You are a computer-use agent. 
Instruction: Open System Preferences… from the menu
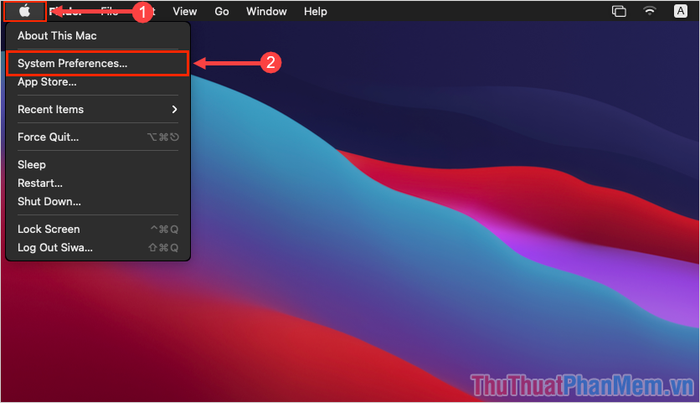[98, 63]
